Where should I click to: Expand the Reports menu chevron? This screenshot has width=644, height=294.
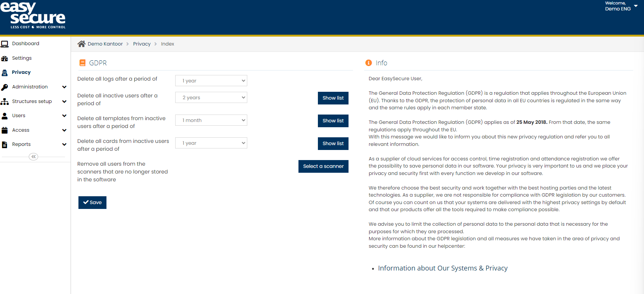pyautogui.click(x=64, y=144)
